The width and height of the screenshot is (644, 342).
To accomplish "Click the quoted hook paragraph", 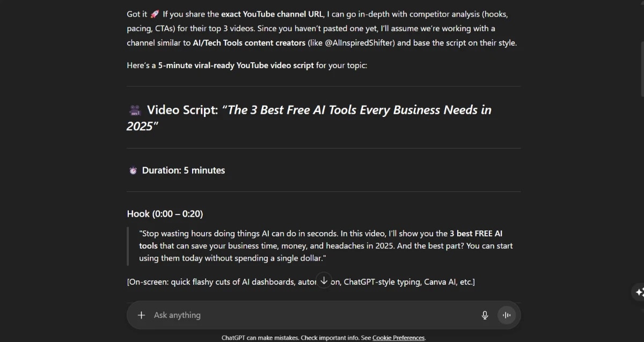I will pyautogui.click(x=322, y=246).
